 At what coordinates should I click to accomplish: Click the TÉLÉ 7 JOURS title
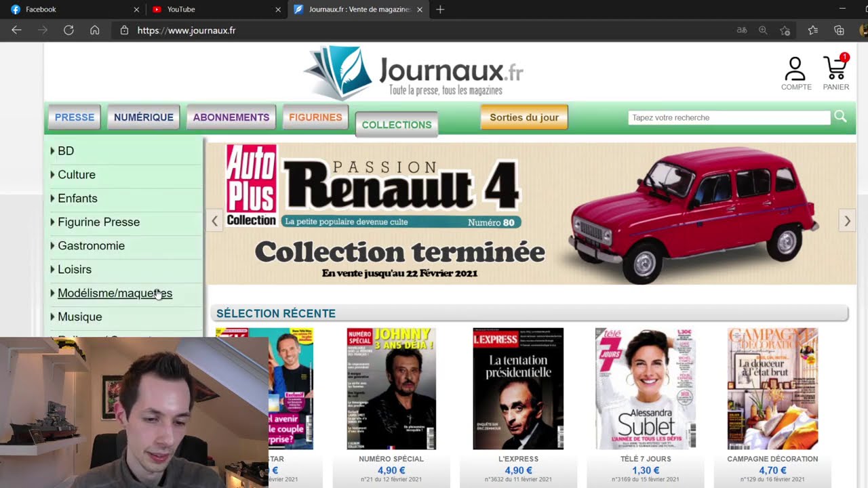tap(646, 459)
